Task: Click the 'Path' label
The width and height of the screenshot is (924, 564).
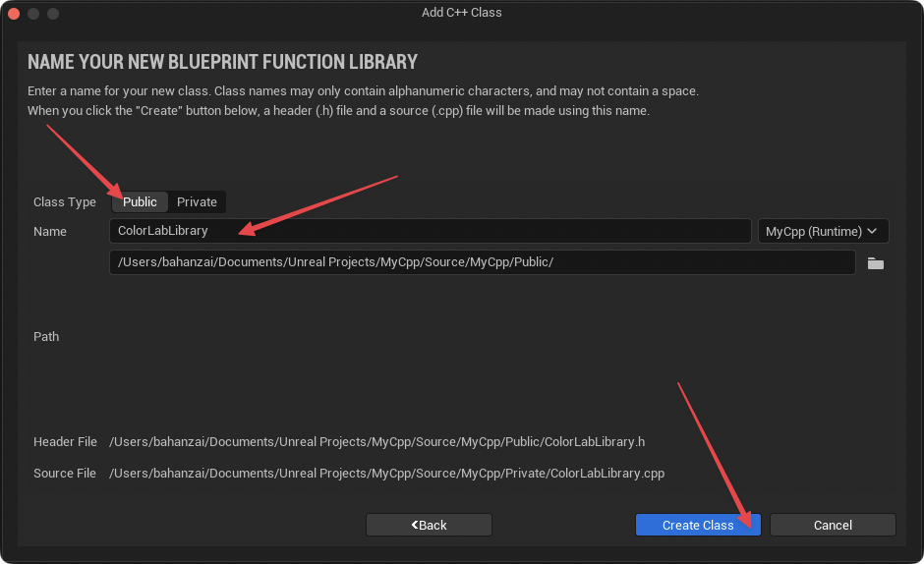Action: pos(46,336)
